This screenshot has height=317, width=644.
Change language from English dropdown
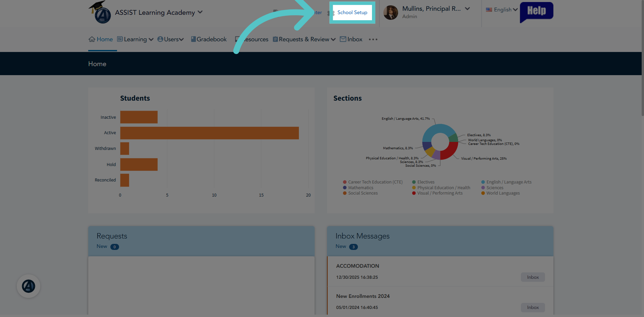(x=502, y=10)
